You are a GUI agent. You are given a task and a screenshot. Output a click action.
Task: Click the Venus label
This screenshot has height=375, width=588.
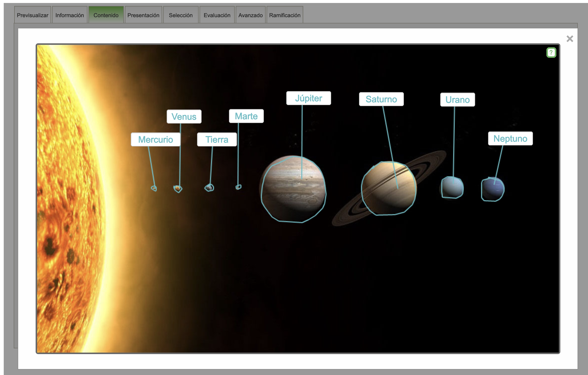point(184,117)
